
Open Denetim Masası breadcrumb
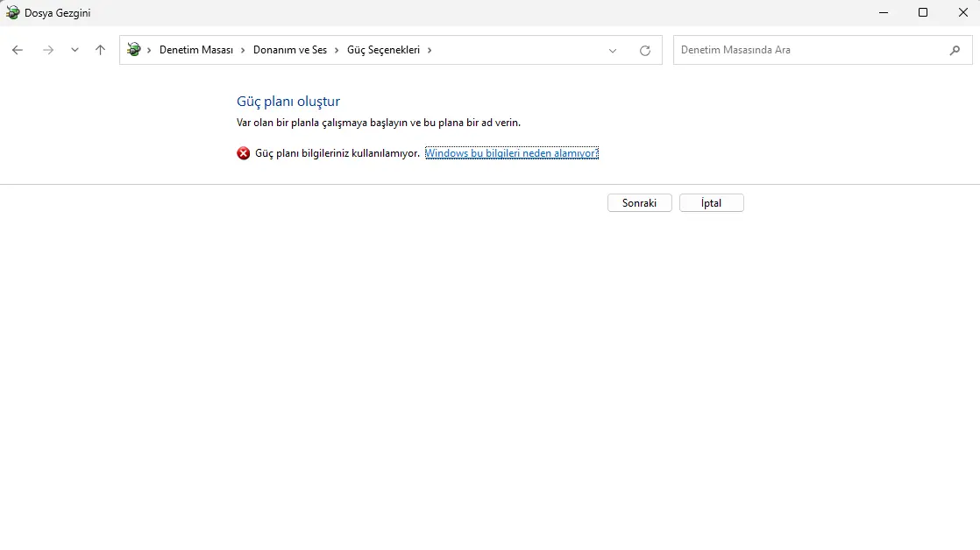point(196,50)
